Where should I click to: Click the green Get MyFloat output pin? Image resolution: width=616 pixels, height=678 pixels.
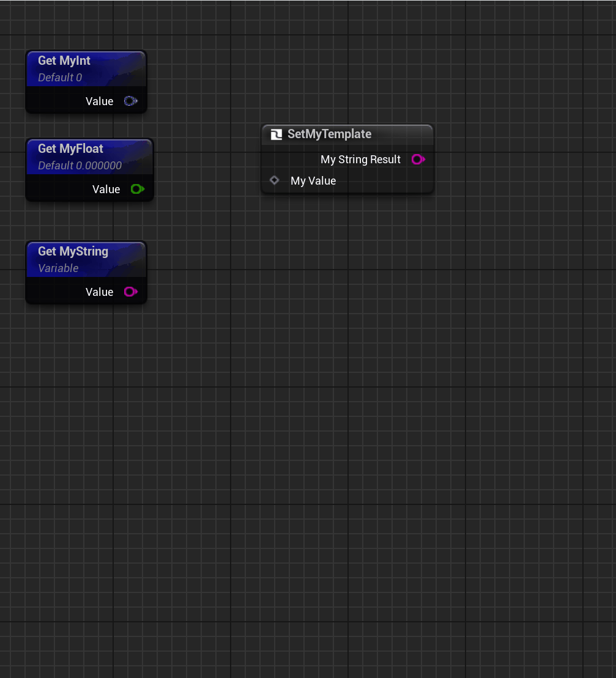click(x=137, y=190)
